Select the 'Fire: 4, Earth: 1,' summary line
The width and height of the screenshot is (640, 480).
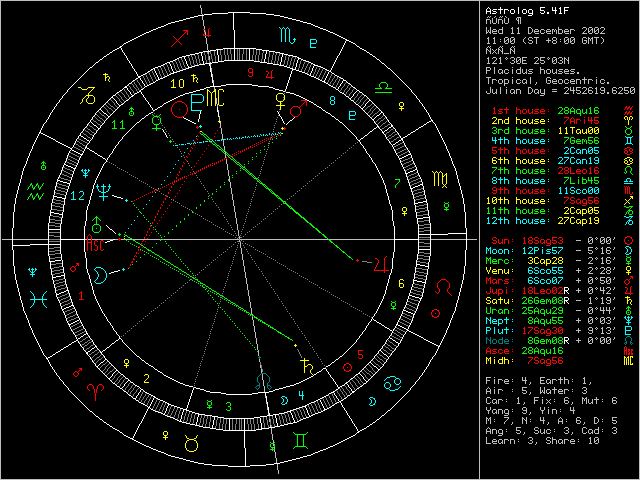tap(539, 381)
